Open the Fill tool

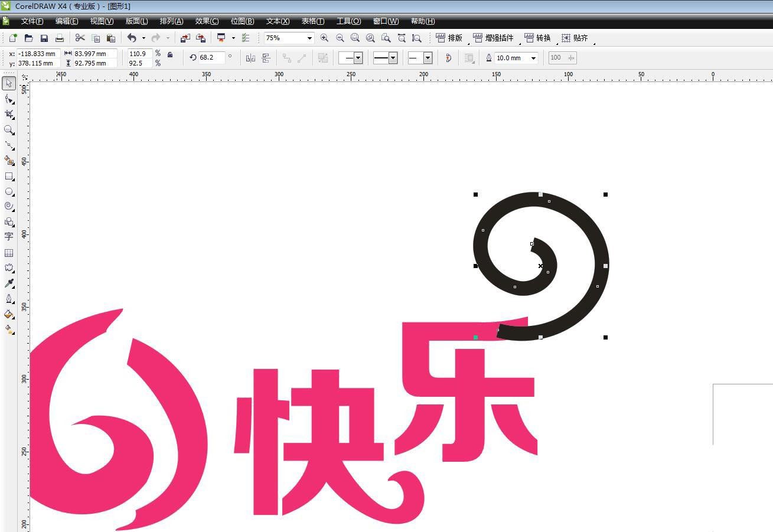tap(9, 314)
